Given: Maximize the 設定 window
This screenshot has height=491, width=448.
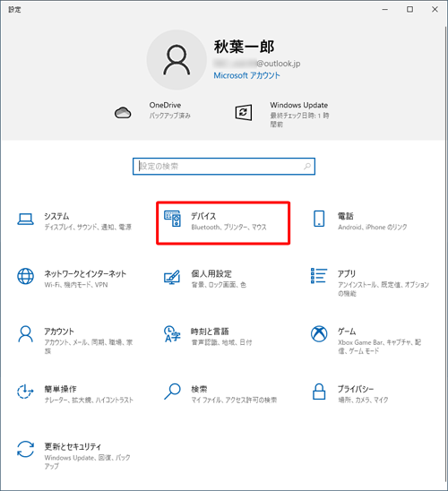Looking at the screenshot, I should pyautogui.click(x=409, y=9).
